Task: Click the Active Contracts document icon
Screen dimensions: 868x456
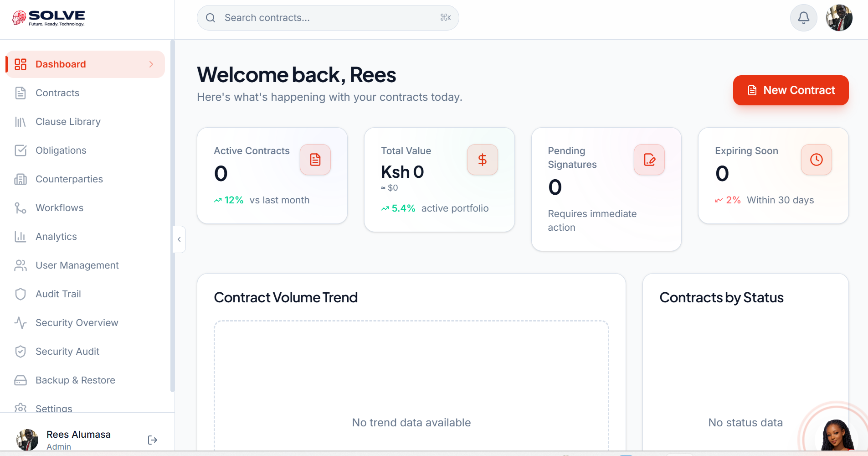Action: (315, 160)
